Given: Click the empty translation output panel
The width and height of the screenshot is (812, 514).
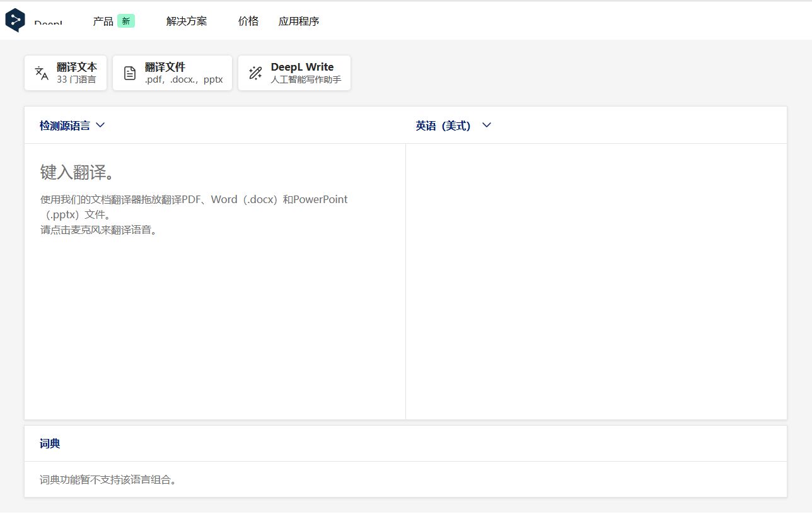Looking at the screenshot, I should coord(596,281).
